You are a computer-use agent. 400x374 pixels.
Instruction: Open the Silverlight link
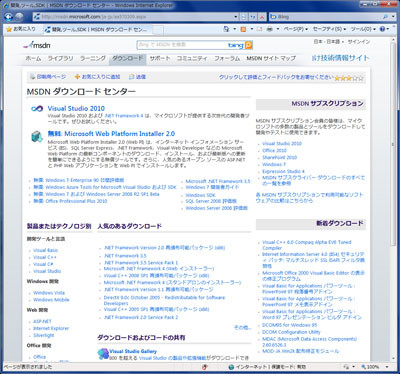click(44, 335)
